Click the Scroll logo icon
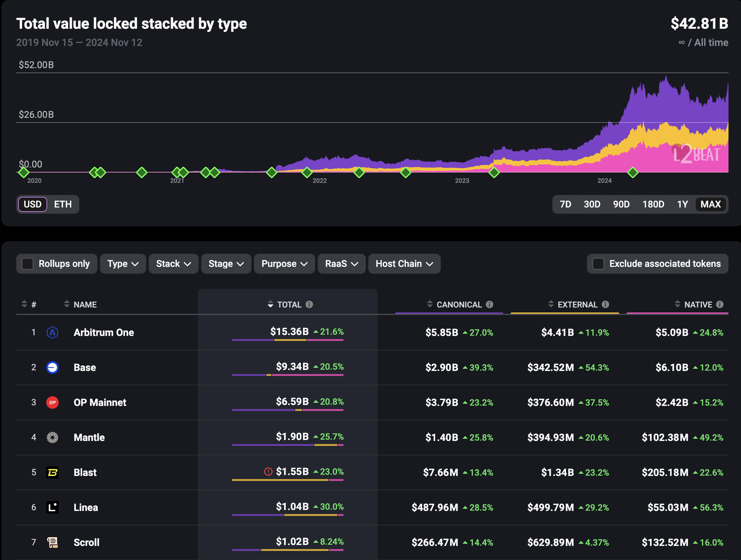Image resolution: width=741 pixels, height=560 pixels. coord(52,542)
